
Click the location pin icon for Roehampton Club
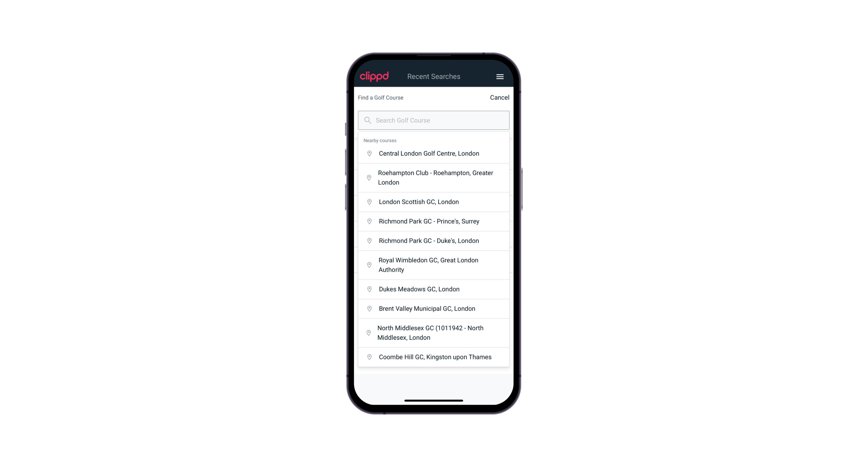(x=368, y=178)
